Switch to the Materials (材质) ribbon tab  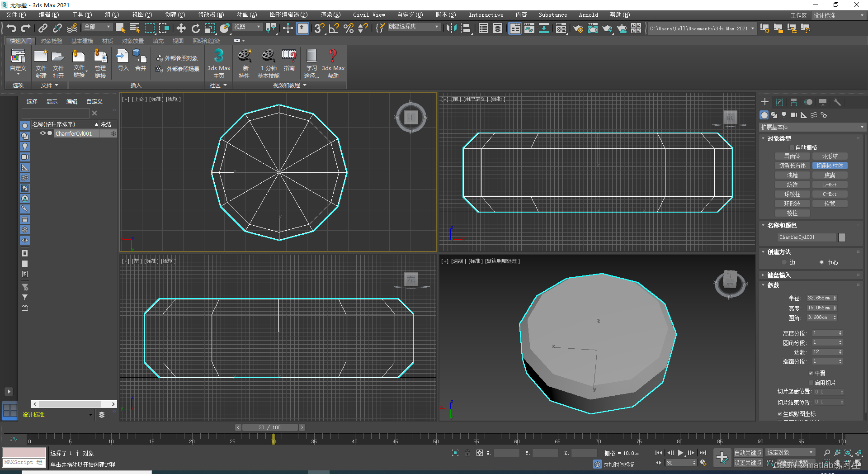pos(108,41)
